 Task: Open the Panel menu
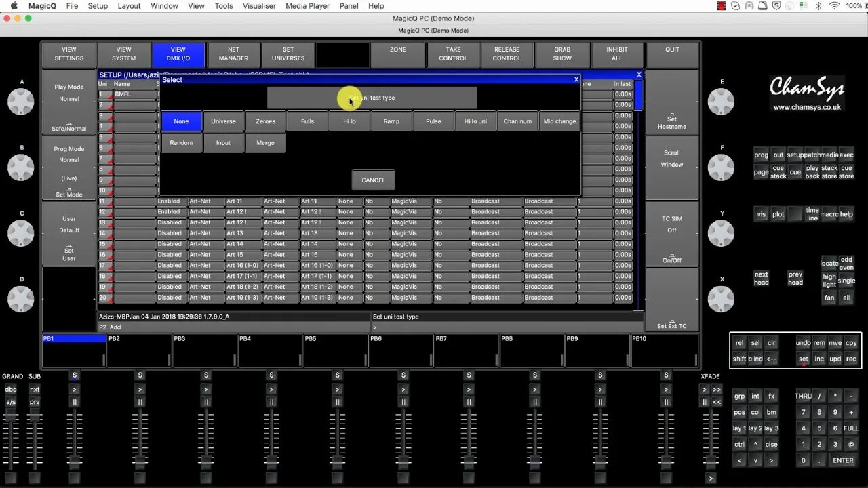[x=349, y=6]
